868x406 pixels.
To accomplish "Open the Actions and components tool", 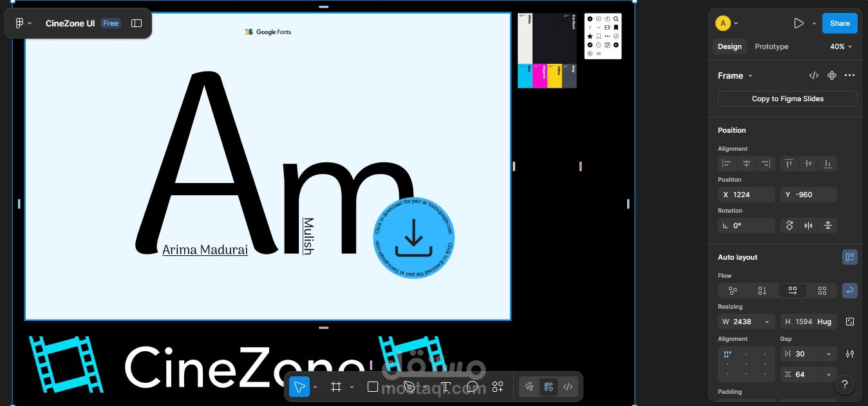I will point(498,387).
